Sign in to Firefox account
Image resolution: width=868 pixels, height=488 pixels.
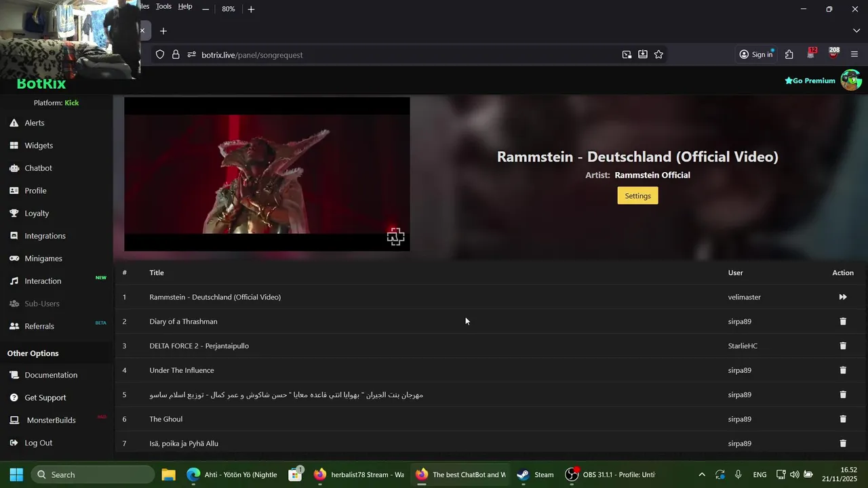[x=756, y=55]
